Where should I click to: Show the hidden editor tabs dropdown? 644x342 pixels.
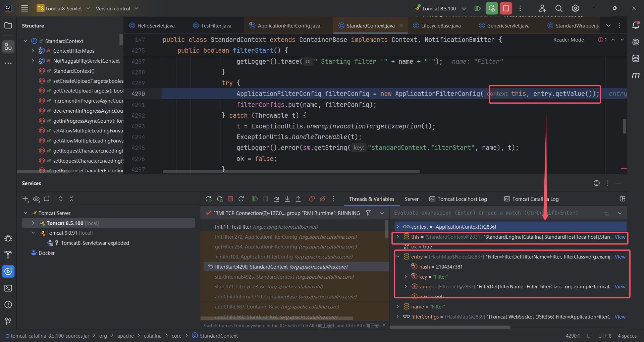[x=608, y=25]
